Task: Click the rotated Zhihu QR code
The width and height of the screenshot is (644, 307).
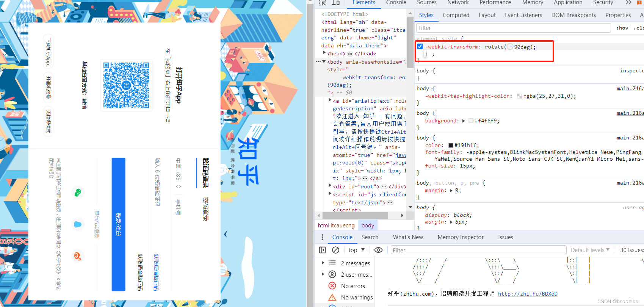Action: (126, 85)
